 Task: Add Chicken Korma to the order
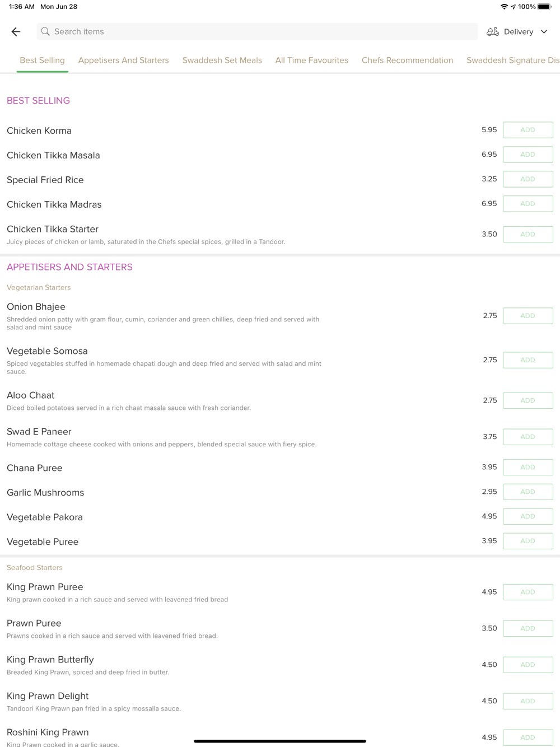click(x=528, y=130)
